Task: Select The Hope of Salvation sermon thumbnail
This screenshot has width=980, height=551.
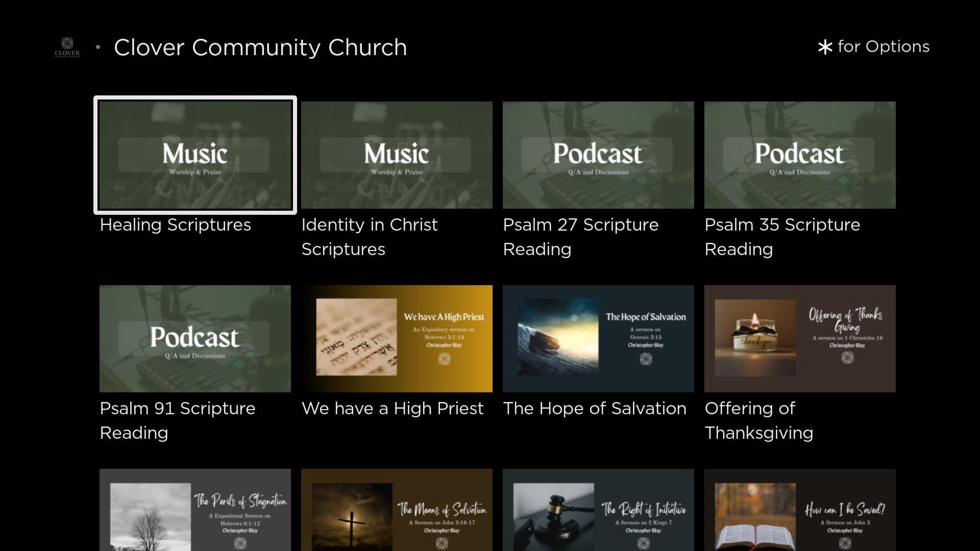Action: [x=598, y=339]
